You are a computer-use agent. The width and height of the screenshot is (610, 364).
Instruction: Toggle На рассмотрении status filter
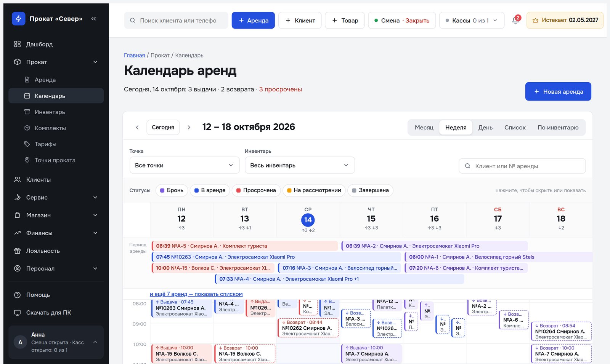pos(314,190)
